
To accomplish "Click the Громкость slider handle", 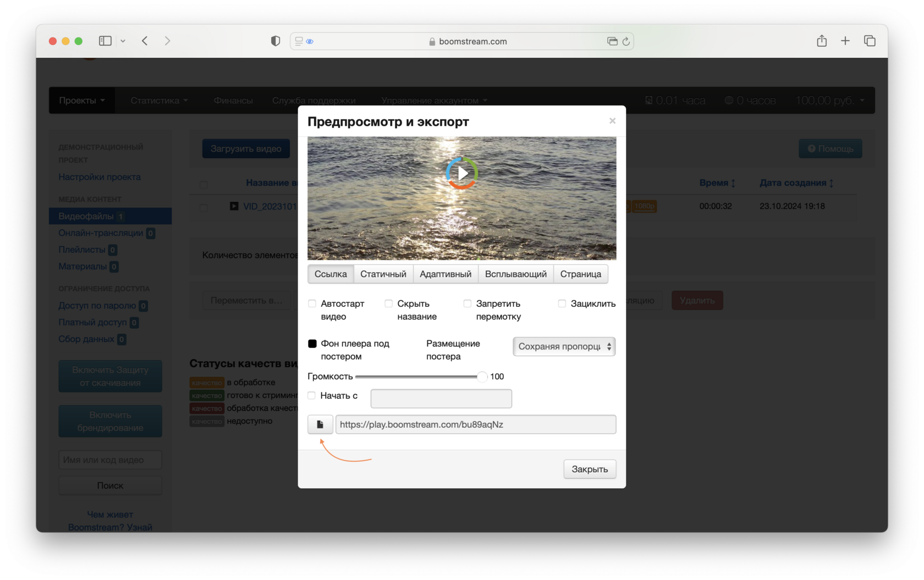I will click(x=482, y=377).
